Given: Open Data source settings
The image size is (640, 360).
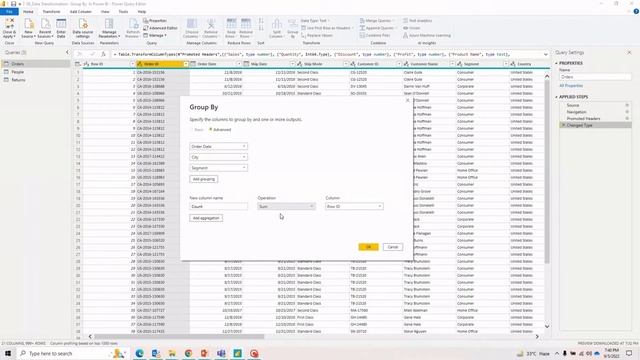Looking at the screenshot, I should pyautogui.click(x=83, y=28).
